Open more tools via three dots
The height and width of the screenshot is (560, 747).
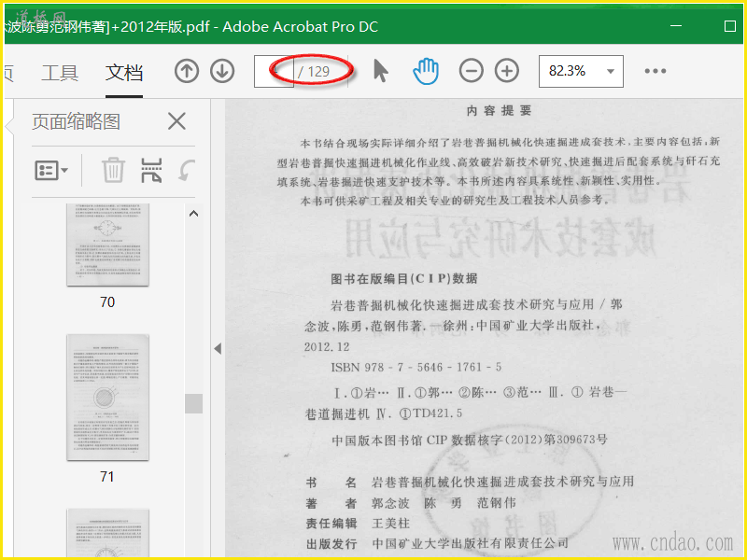tap(655, 71)
